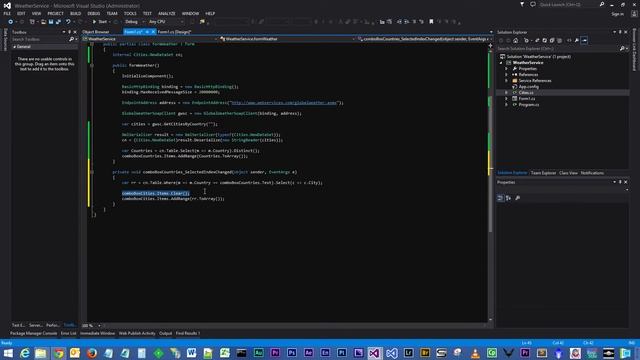The width and height of the screenshot is (640, 360).
Task: Switch to the Notifications tab
Action: 592,173
